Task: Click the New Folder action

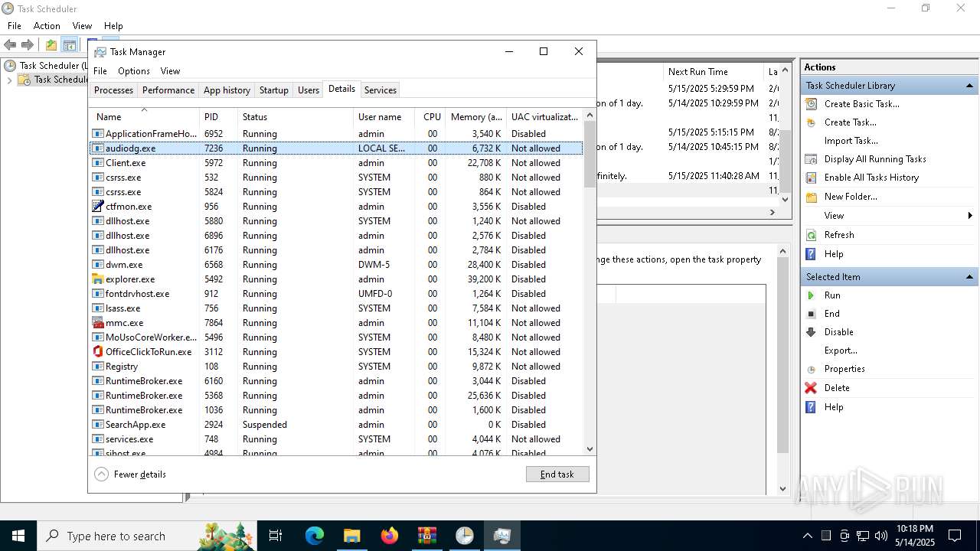Action: click(x=851, y=197)
